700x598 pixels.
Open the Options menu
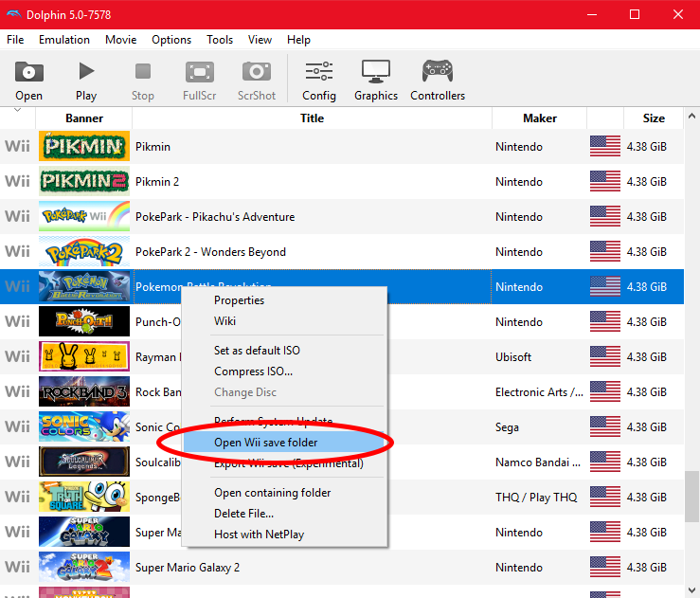tap(171, 40)
